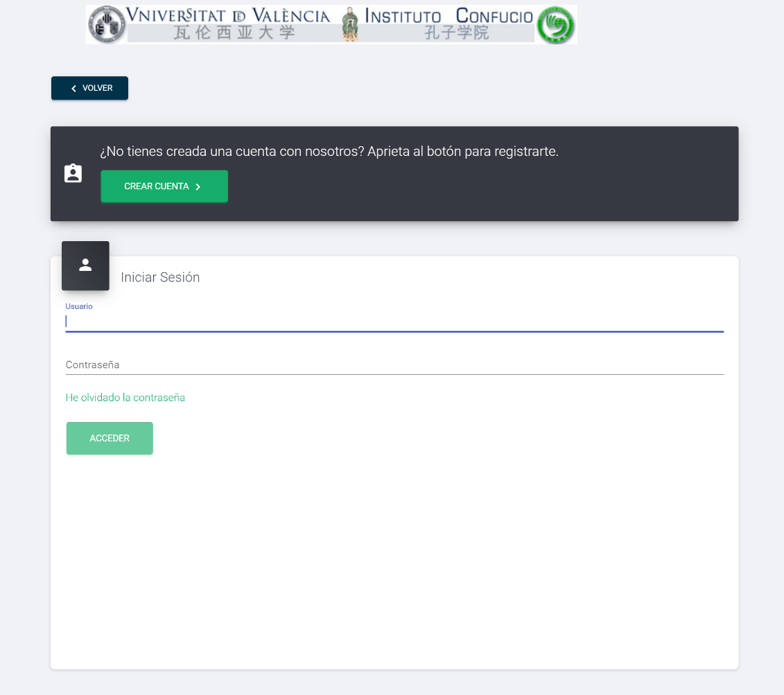Click the Vniversitat de València banner text
Screen dimensions: 784x695
pyautogui.click(x=228, y=15)
